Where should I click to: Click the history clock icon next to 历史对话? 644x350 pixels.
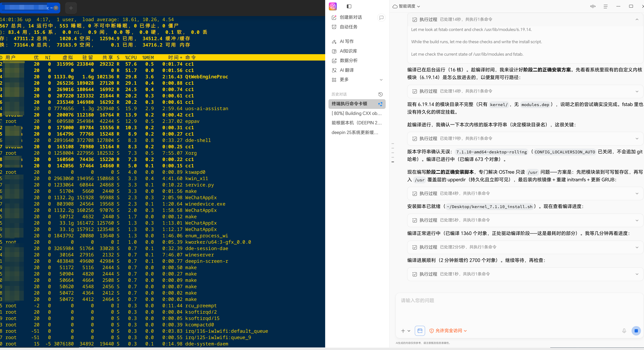380,94
